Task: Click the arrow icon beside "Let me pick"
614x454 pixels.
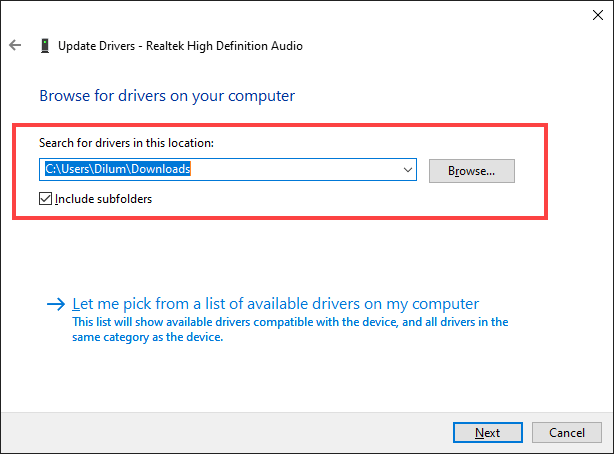Action: tap(56, 303)
